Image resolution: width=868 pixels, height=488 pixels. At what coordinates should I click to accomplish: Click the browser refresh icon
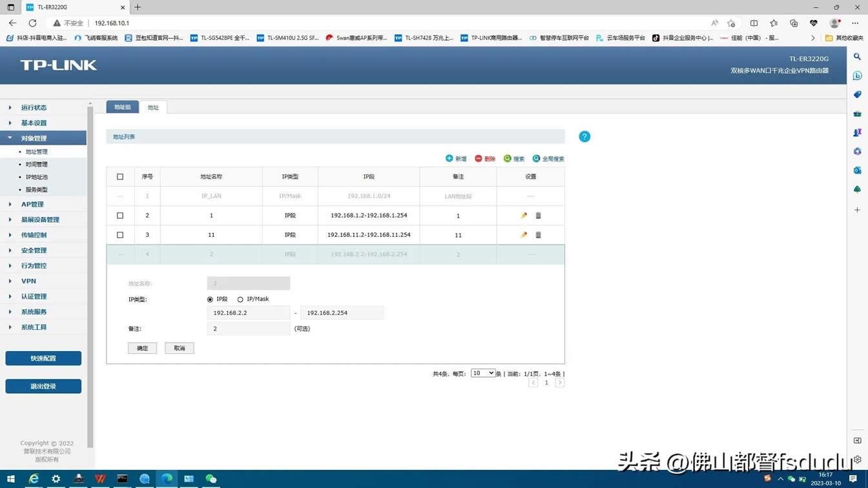point(32,23)
